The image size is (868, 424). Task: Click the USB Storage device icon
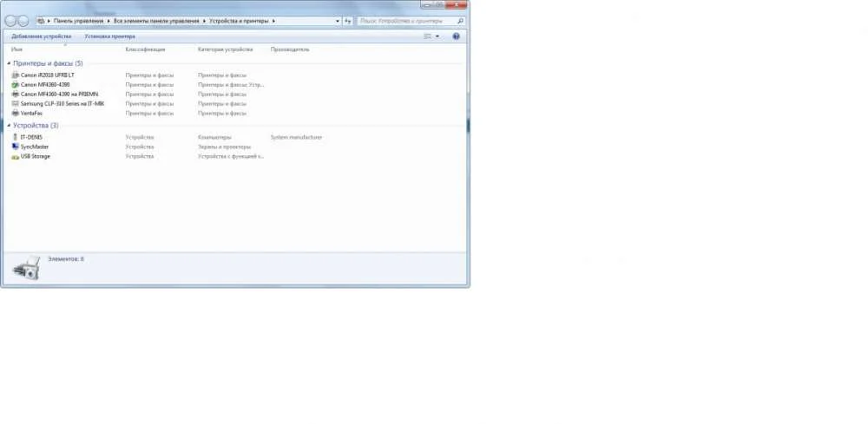15,156
